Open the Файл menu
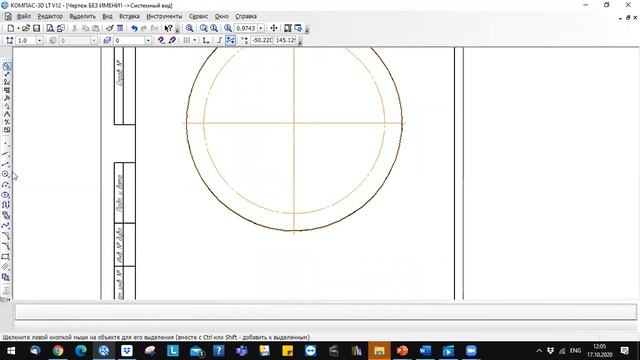640x360 pixels. coord(24,16)
